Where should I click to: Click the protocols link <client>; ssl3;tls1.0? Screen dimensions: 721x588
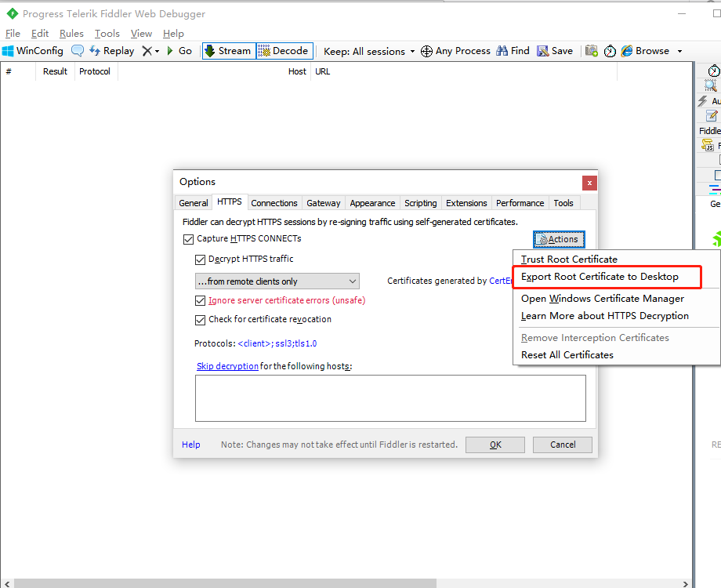(277, 343)
